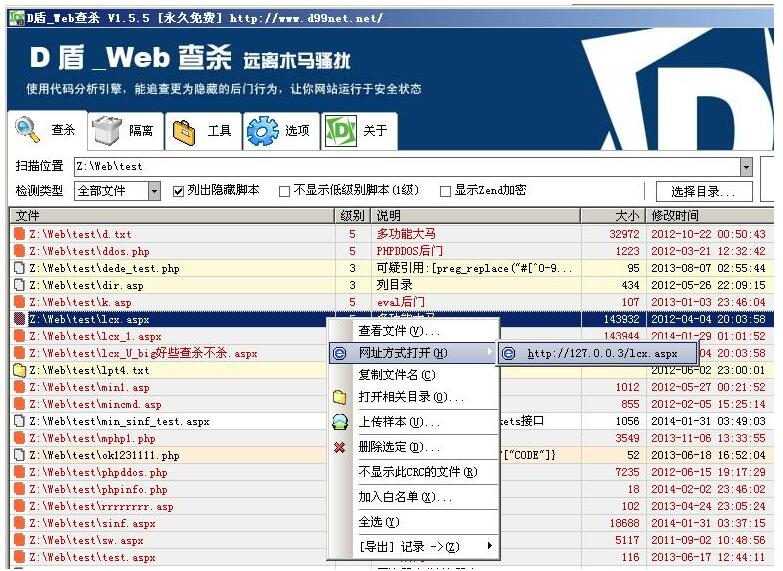Click PHPDDOS后门 description text

tap(409, 251)
